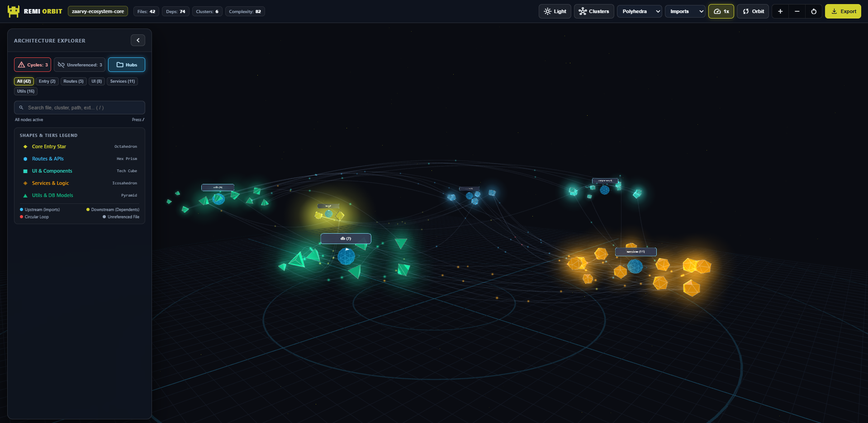Toggle the Hubs highlight button
The width and height of the screenshot is (868, 423).
click(x=127, y=65)
